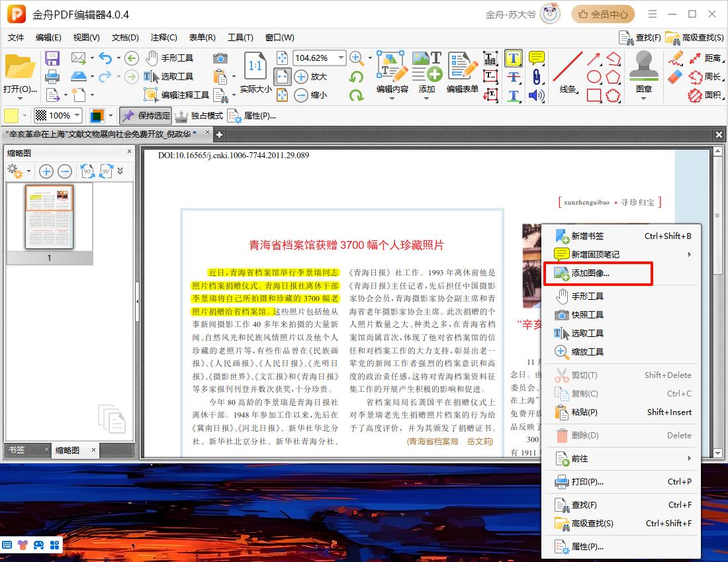The width and height of the screenshot is (728, 562).
Task: Choose the stamp (图章) tool
Action: (x=643, y=73)
